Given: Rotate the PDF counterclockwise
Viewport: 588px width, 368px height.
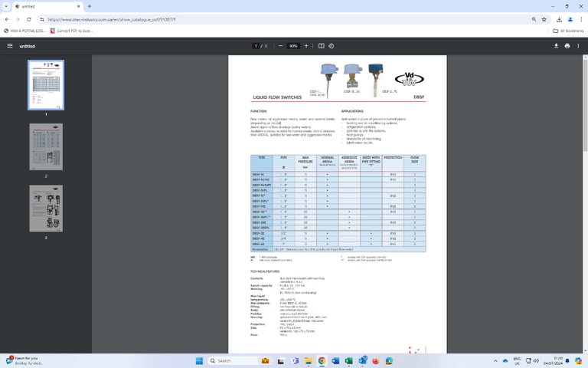Looking at the screenshot, I should (x=331, y=46).
